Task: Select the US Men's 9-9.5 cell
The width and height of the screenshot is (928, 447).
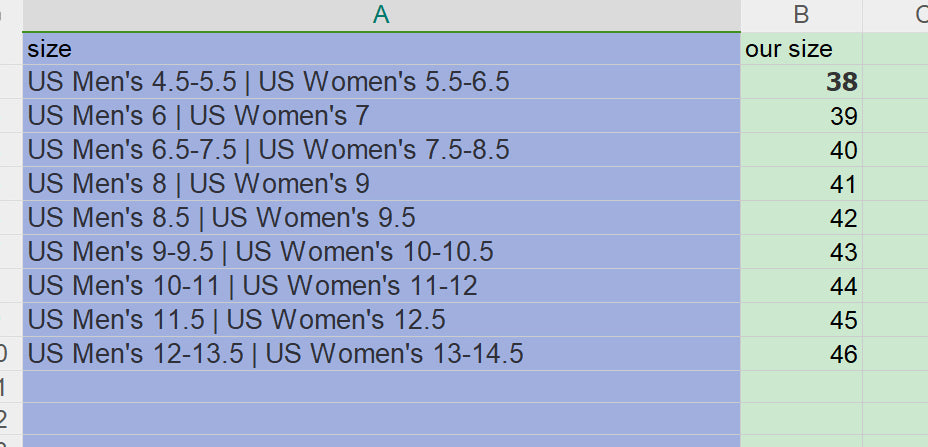Action: pyautogui.click(x=380, y=252)
